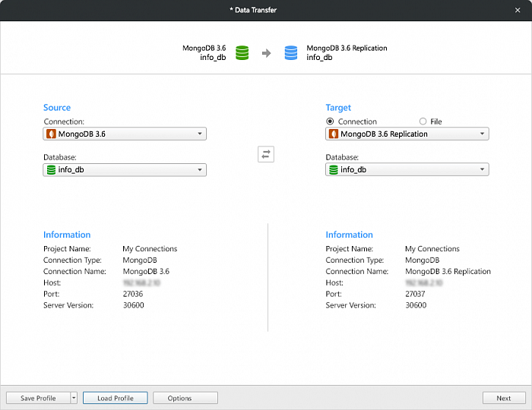Click the Source Information heading
This screenshot has width=532, height=410.
pyautogui.click(x=67, y=235)
